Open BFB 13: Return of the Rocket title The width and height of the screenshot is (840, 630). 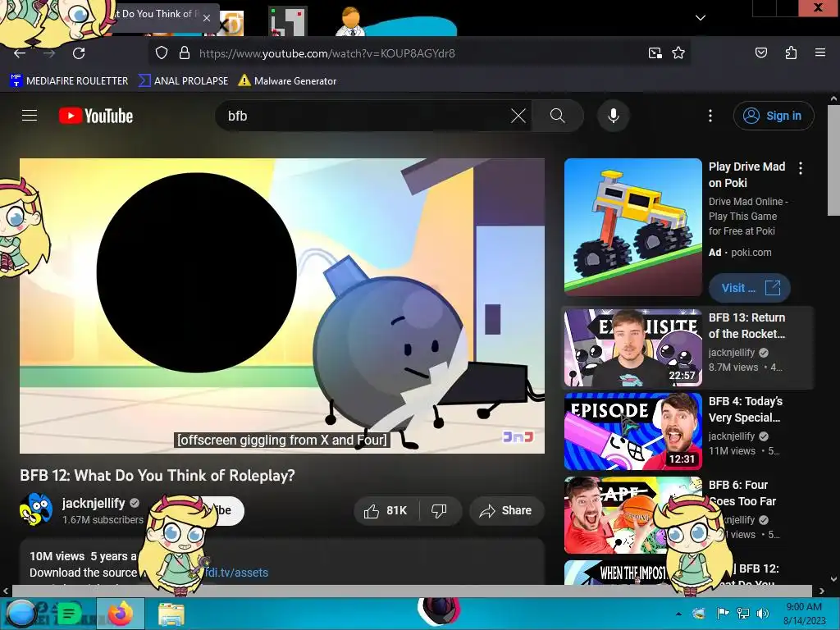746,326
